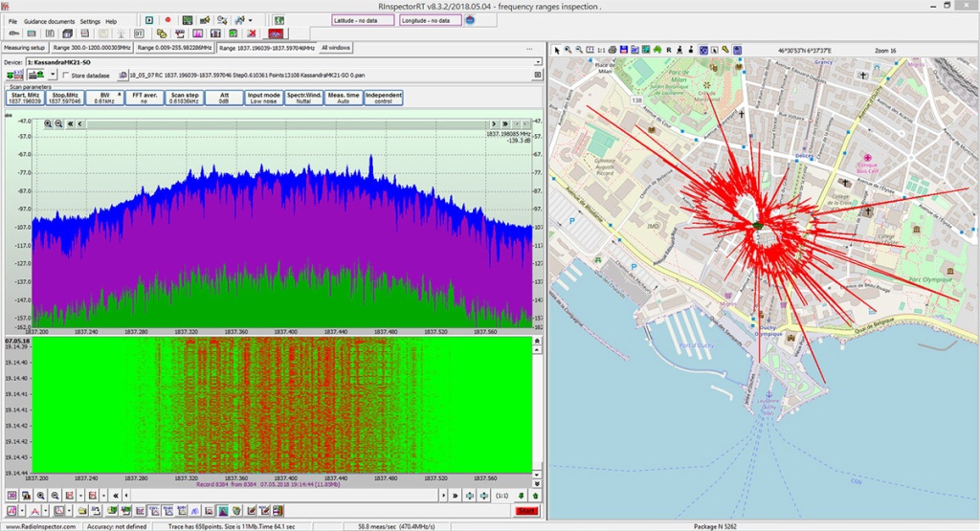The height and width of the screenshot is (531, 980).
Task: Open the Guidance documents menu
Action: coord(49,20)
